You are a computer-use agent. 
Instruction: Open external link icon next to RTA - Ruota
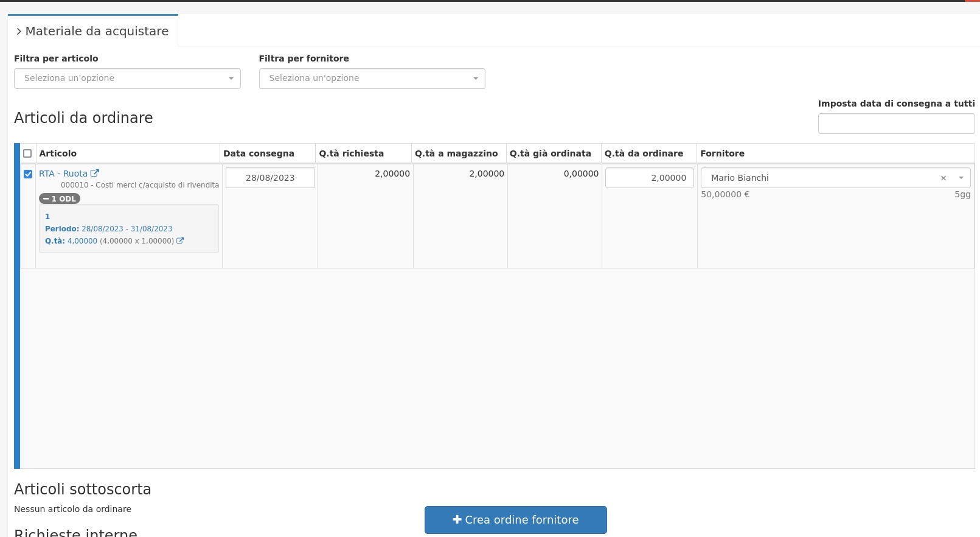click(95, 174)
